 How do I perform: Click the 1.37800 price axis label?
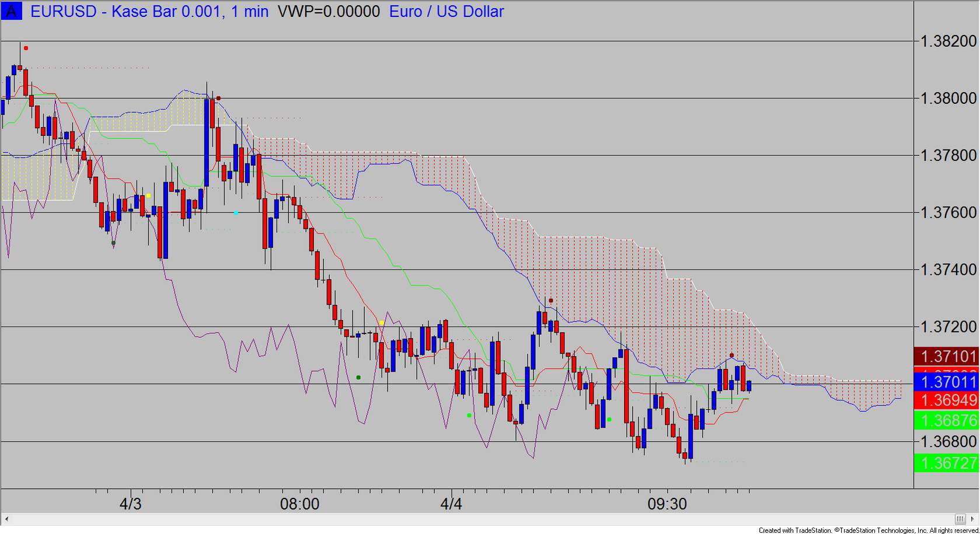tap(948, 156)
